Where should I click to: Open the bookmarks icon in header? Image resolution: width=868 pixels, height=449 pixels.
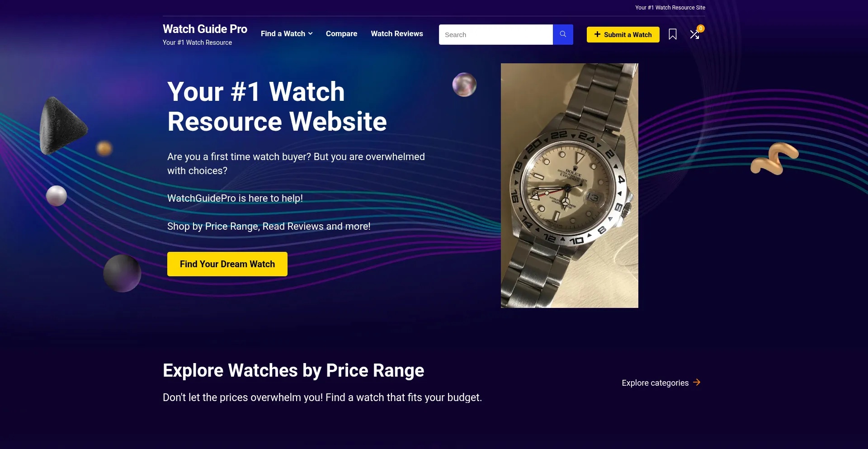coord(673,34)
